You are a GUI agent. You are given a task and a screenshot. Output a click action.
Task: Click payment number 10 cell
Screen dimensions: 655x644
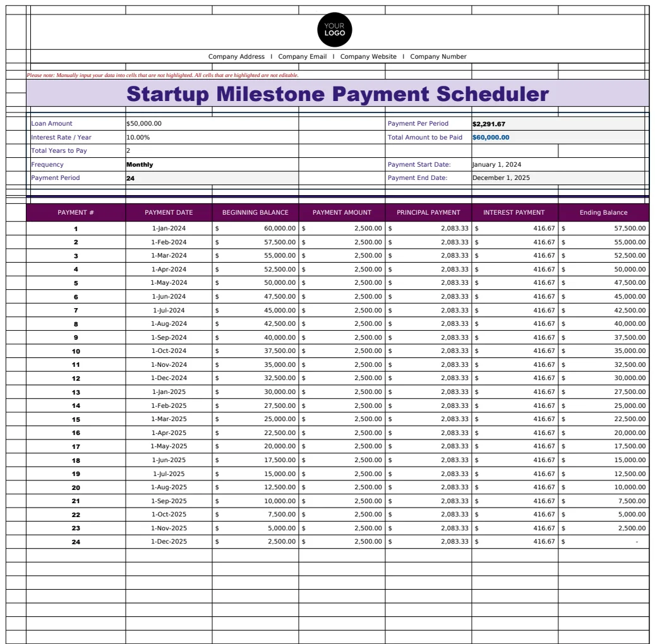click(x=76, y=351)
